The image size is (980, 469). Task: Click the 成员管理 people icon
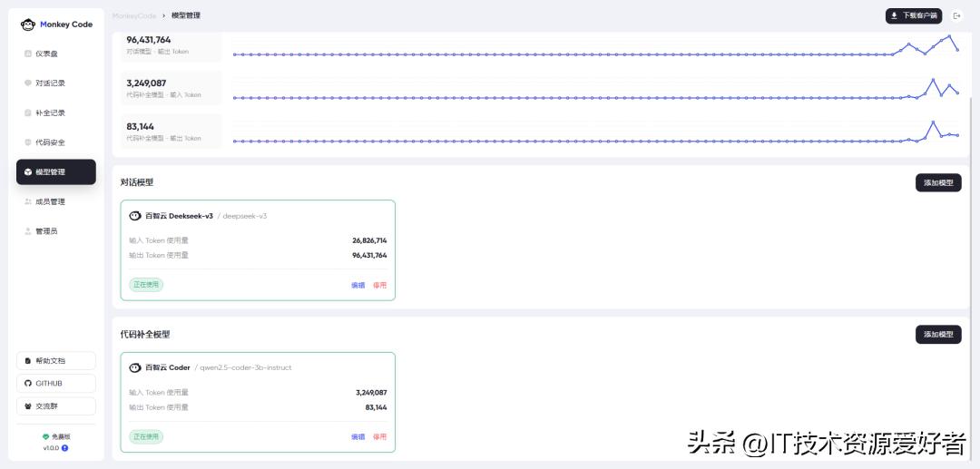[x=27, y=201]
